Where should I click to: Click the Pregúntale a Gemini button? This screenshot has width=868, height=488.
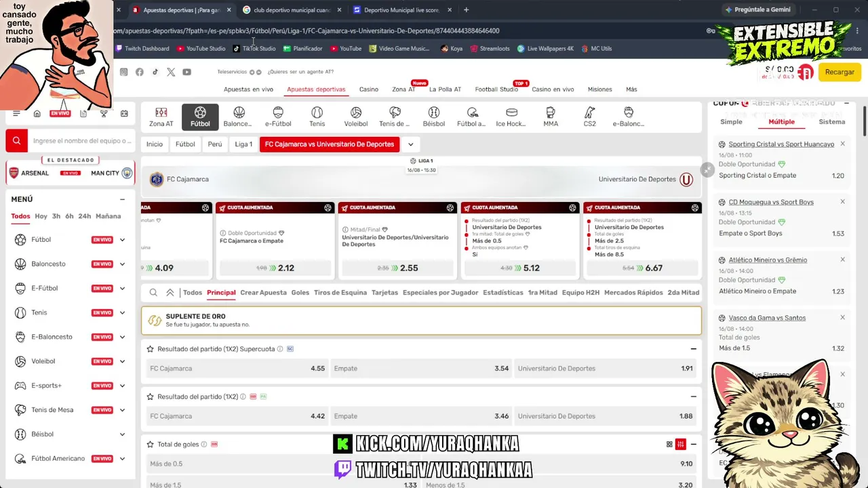(x=757, y=10)
